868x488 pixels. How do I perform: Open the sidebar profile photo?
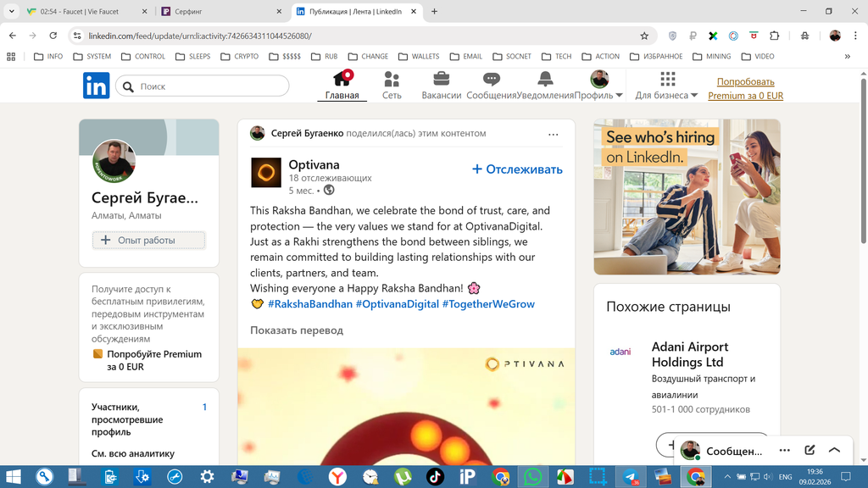tap(114, 161)
